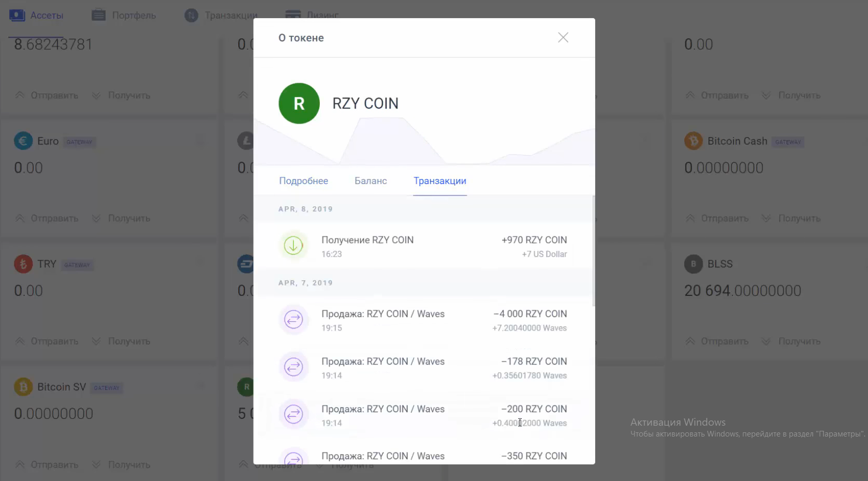Screen dimensions: 868x481
Task: Click the +7 US Dollar value
Action: [x=545, y=254]
